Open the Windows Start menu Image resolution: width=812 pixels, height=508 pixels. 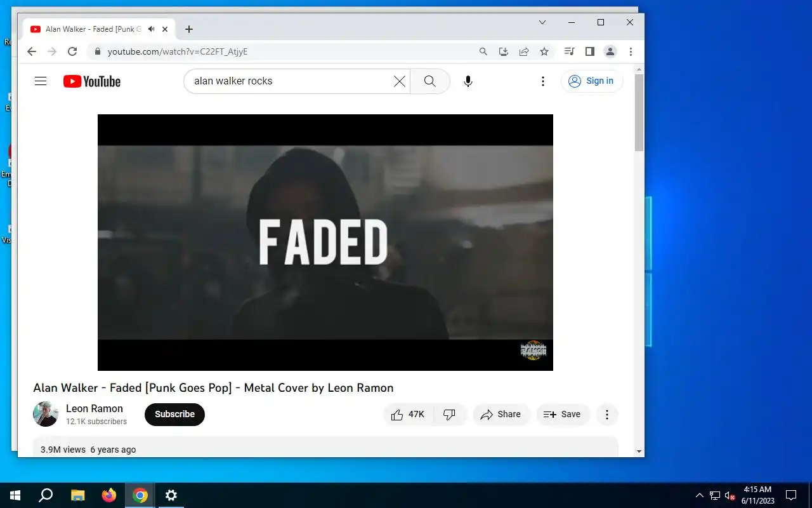coord(15,495)
